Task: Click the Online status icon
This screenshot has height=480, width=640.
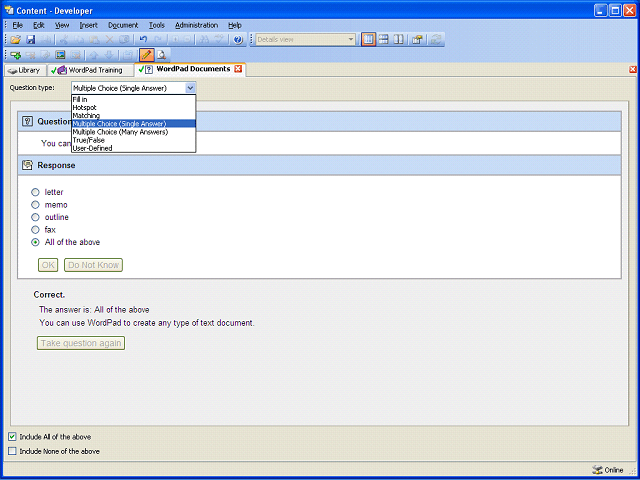Action: click(597, 470)
